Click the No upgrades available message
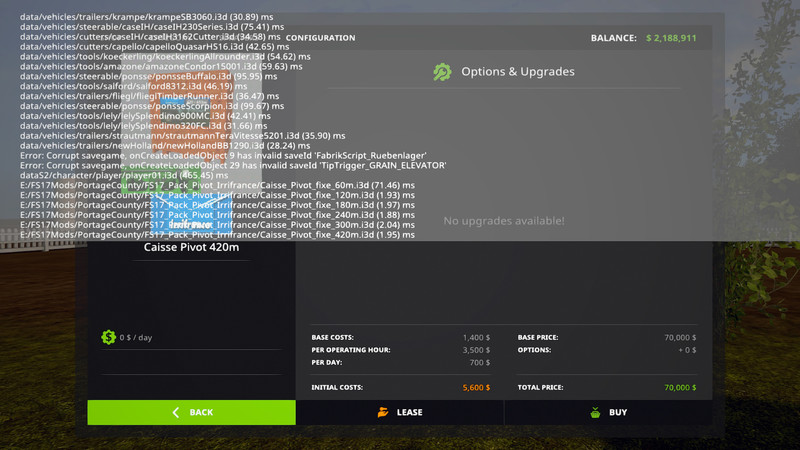This screenshot has height=450, width=800. pos(504,220)
